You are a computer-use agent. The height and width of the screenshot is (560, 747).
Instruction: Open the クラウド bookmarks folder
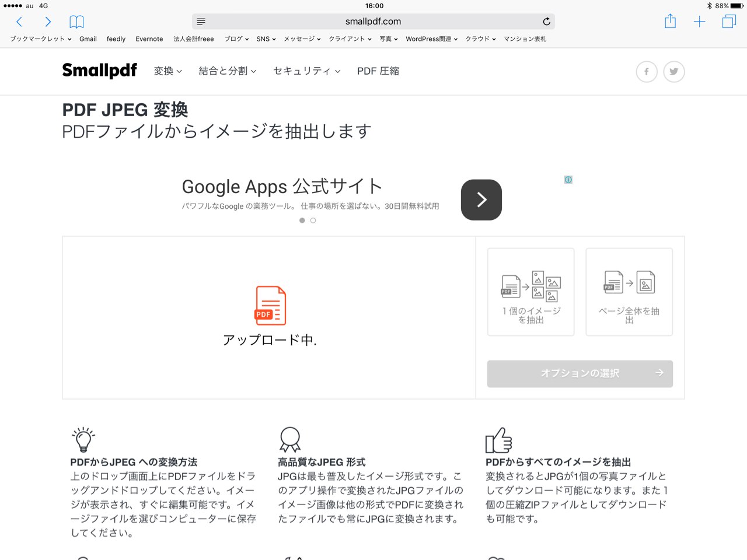[481, 39]
